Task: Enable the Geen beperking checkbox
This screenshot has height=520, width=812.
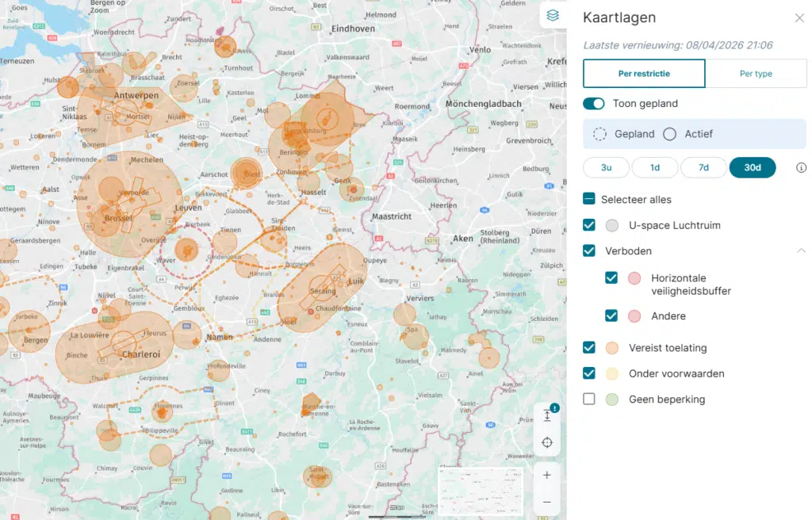Action: click(x=589, y=399)
